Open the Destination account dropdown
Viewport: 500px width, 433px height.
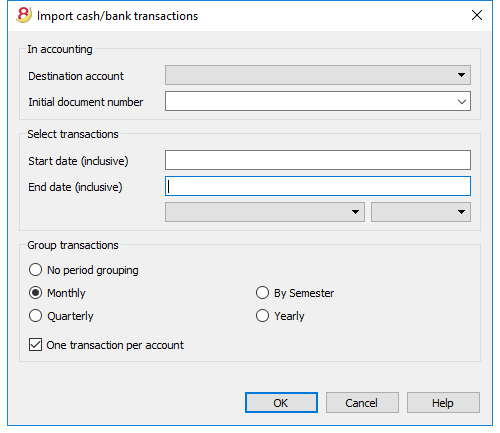318,75
